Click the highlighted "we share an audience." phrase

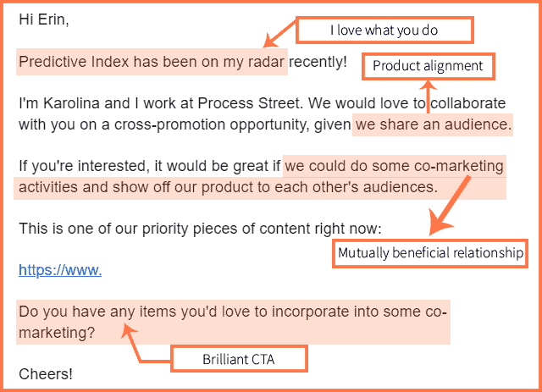point(433,126)
